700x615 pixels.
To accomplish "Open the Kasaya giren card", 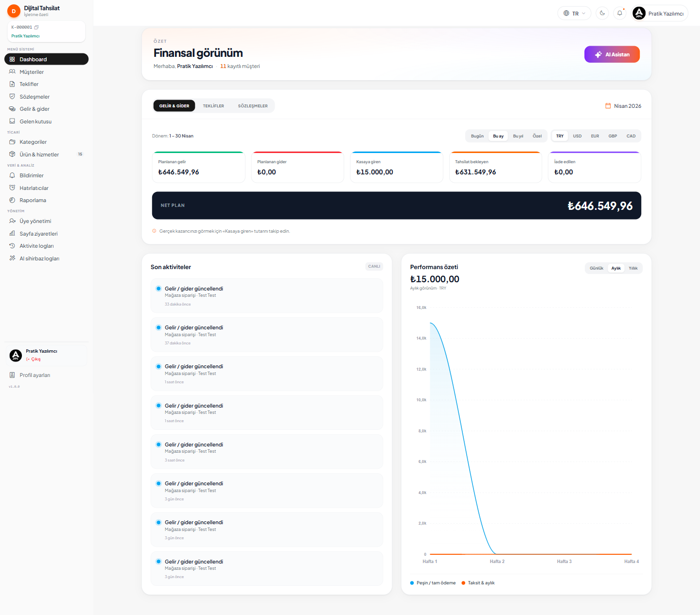I will click(x=397, y=167).
